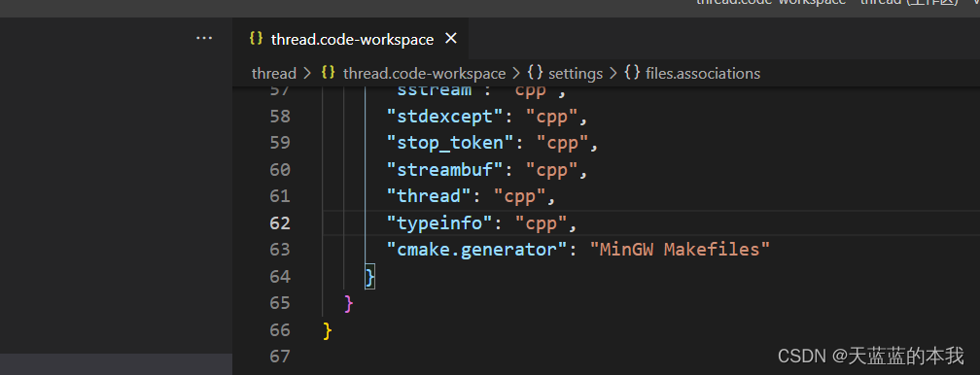The image size is (980, 375).
Task: Click line number 65 in the gutter
Action: [280, 303]
